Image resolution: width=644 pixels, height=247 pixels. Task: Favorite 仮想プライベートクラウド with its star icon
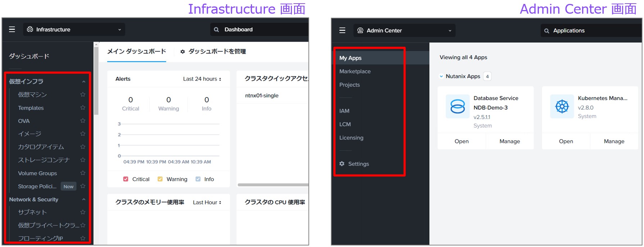[x=83, y=225]
